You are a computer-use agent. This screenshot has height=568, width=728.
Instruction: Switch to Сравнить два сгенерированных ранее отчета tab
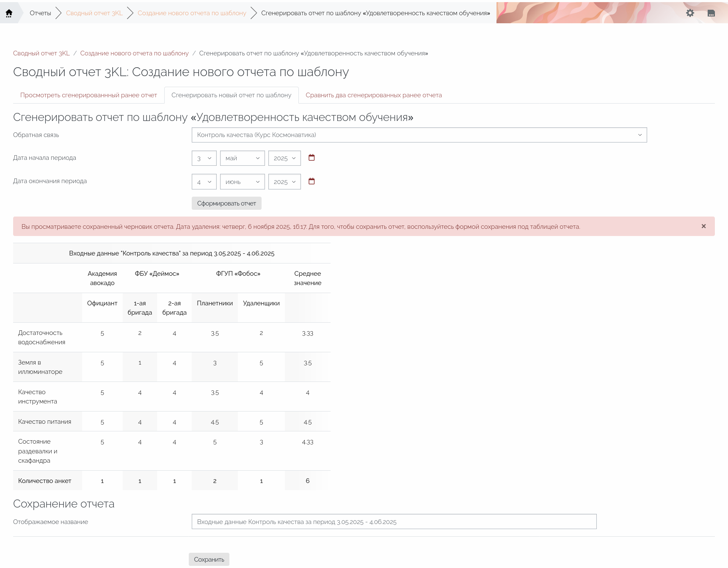[373, 95]
